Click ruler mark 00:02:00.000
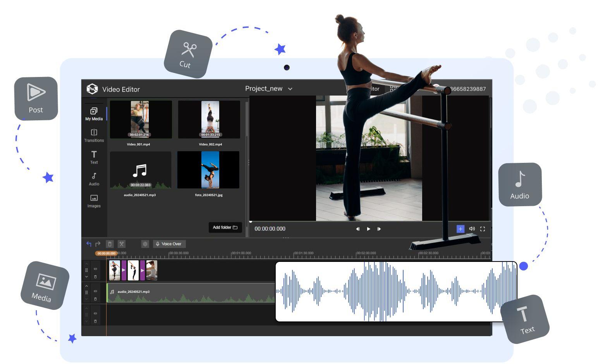The width and height of the screenshot is (598, 364). pos(366,253)
